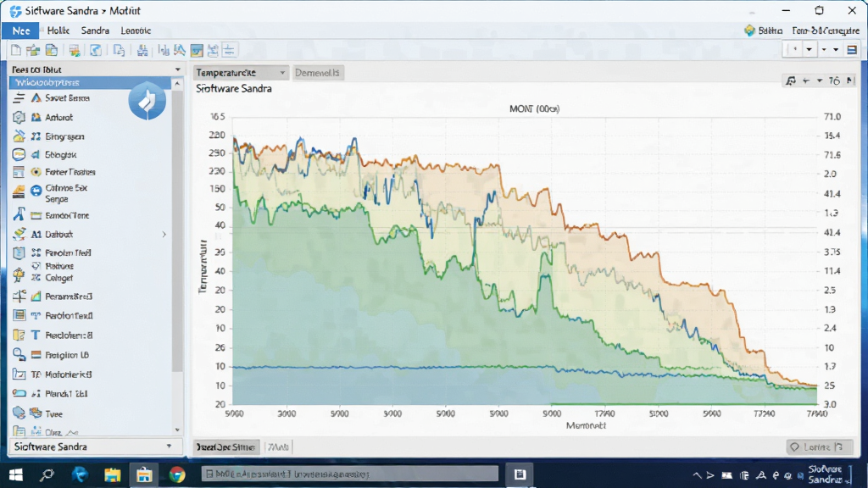868x488 pixels.
Task: Click the yellow picture toolbar icon
Action: [197, 51]
